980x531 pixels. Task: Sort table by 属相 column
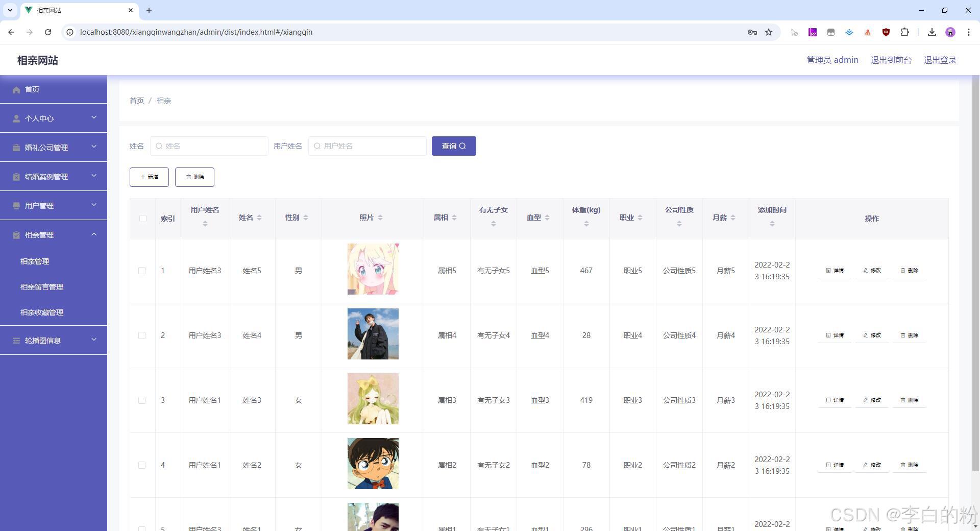point(454,218)
